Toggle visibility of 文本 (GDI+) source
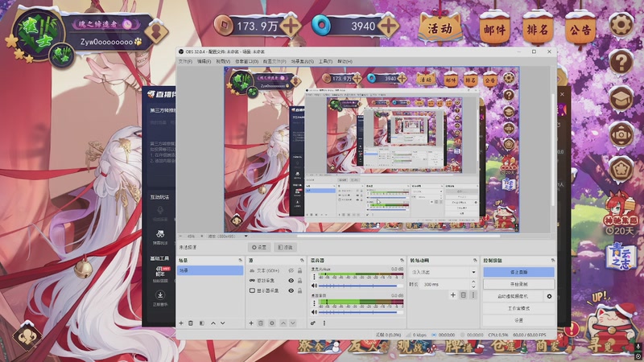644x362 pixels. pos(291,270)
